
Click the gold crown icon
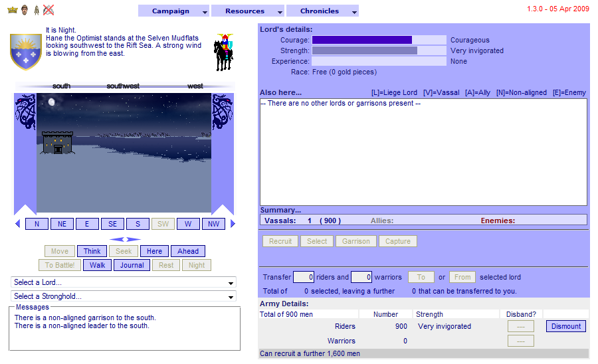(12, 10)
